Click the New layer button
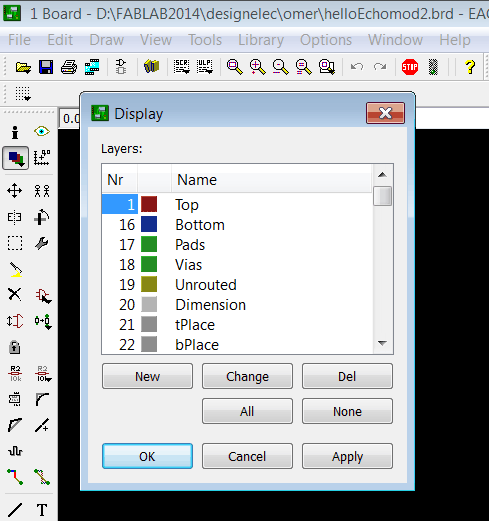This screenshot has width=489, height=521. [147, 376]
